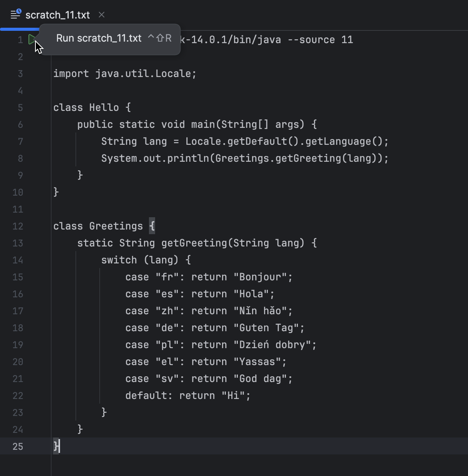Click the case "zh" line returning Nin hao
Viewport: 468px width, 476px height.
(208, 311)
